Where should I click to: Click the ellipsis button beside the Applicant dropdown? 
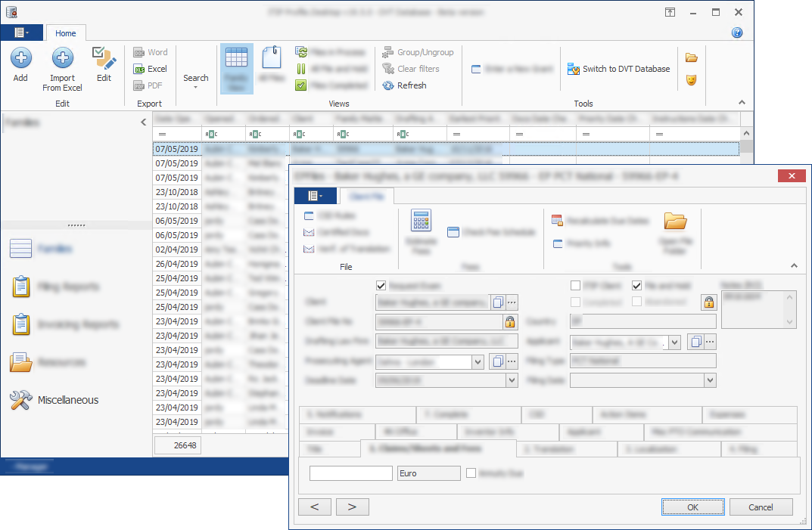710,342
